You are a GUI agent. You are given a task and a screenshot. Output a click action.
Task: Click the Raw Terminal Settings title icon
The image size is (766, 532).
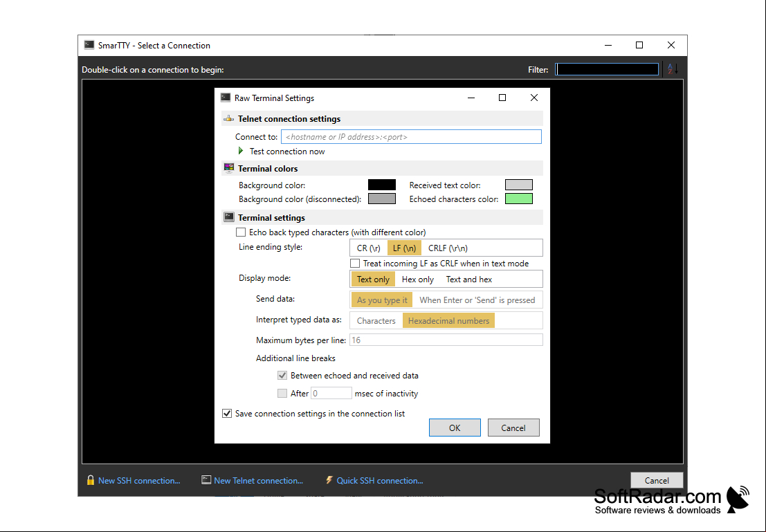tap(226, 98)
